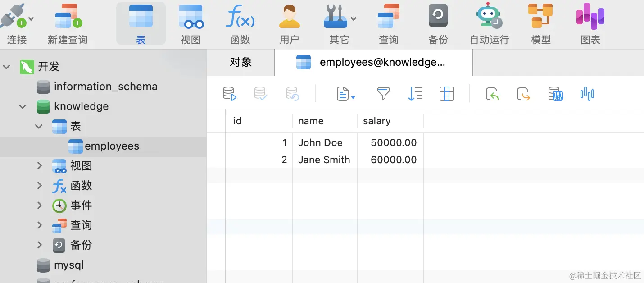Screen dimensions: 644x283
Task: Select the id cell for Jane Smith
Action: click(259, 160)
